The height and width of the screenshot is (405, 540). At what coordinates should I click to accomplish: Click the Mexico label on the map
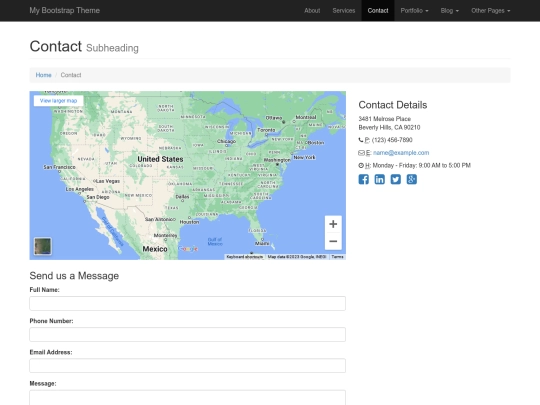[155, 249]
